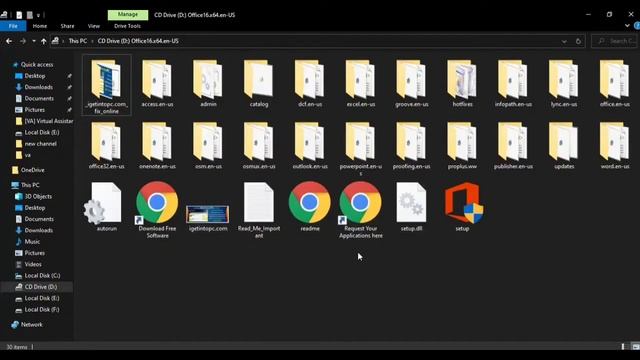Image resolution: width=640 pixels, height=360 pixels.
Task: Select the infopath.en-us folder
Action: [x=513, y=84]
